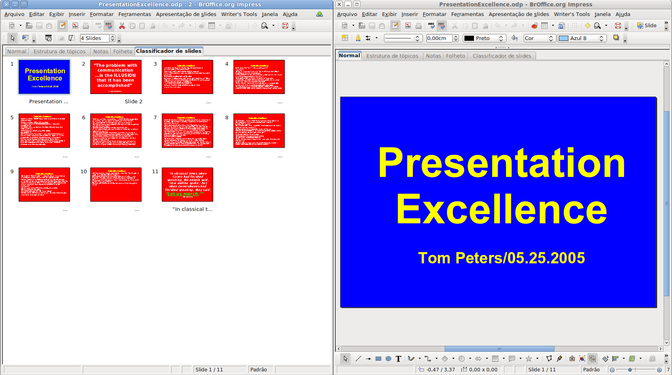The width and height of the screenshot is (672, 375).
Task: Select the Line drawing tool
Action: point(358,359)
